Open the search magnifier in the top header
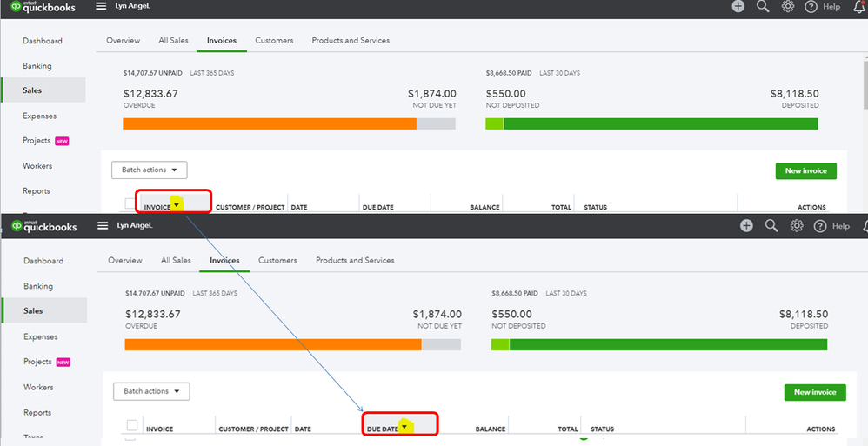This screenshot has height=446, width=868. point(763,7)
